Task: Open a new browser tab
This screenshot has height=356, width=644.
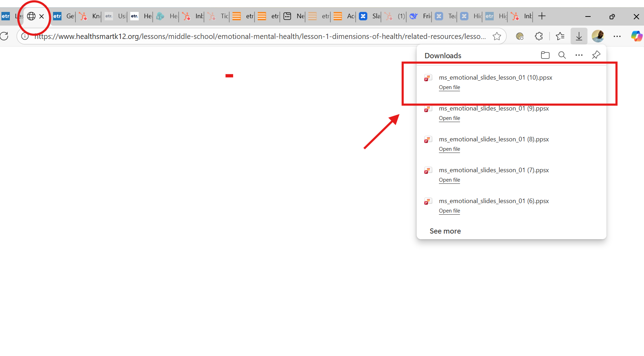Action: click(x=542, y=16)
